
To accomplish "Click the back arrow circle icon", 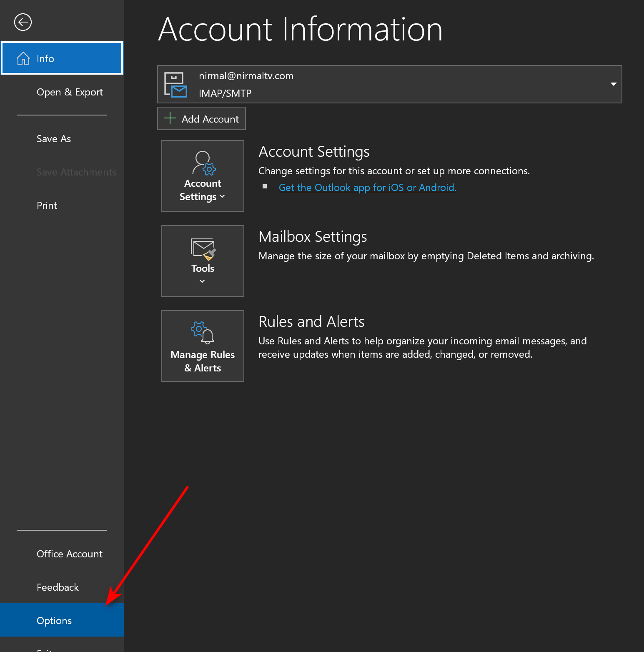I will tap(23, 22).
